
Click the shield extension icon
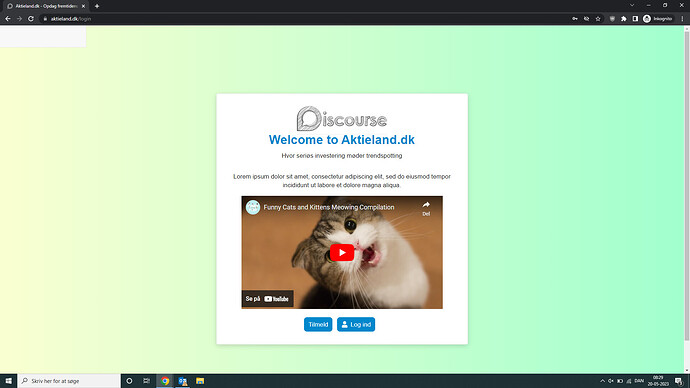[x=612, y=18]
